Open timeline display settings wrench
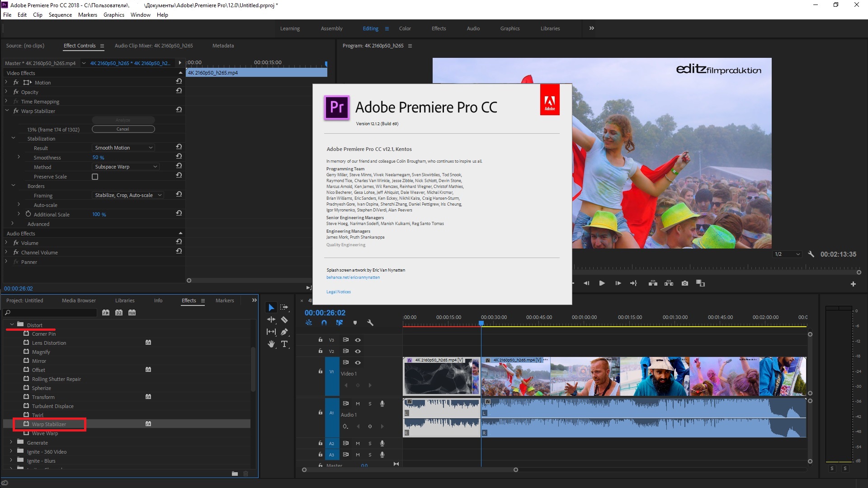868x488 pixels. [370, 323]
